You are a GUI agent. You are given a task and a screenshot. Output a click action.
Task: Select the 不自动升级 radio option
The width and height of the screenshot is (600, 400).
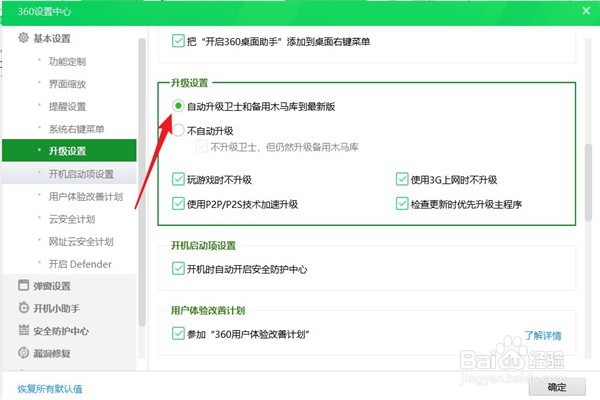pos(178,131)
